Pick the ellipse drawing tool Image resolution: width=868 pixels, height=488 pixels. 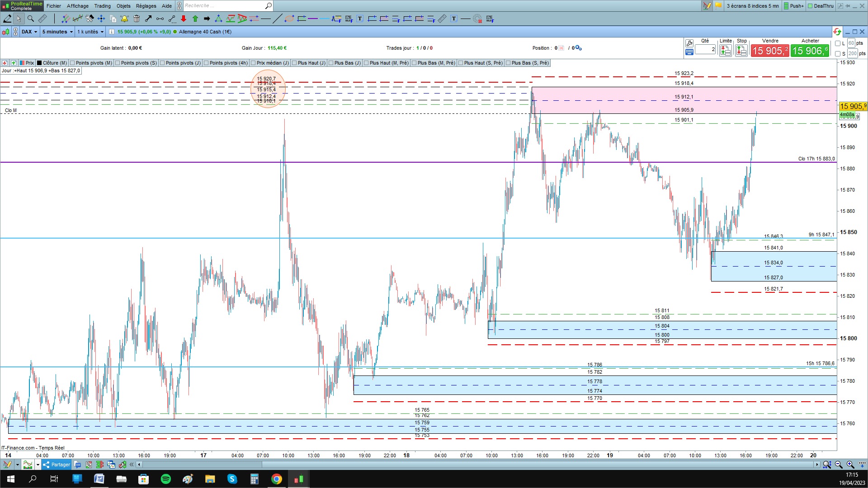289,19
